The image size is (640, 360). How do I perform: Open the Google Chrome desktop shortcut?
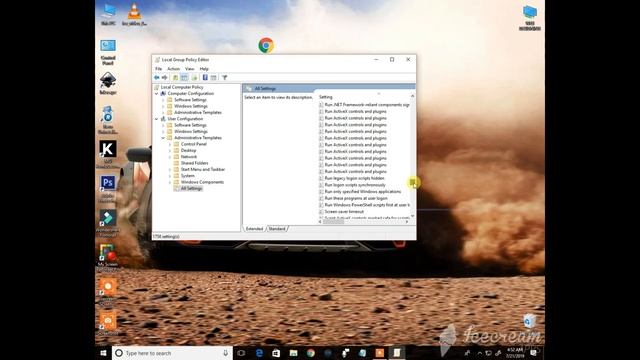point(266,45)
